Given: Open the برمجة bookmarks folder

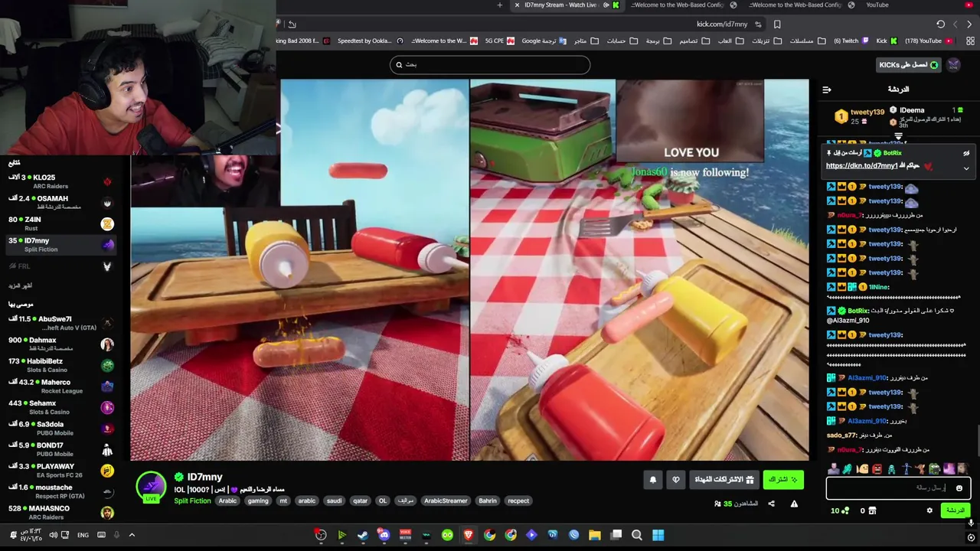Looking at the screenshot, I should tap(658, 41).
